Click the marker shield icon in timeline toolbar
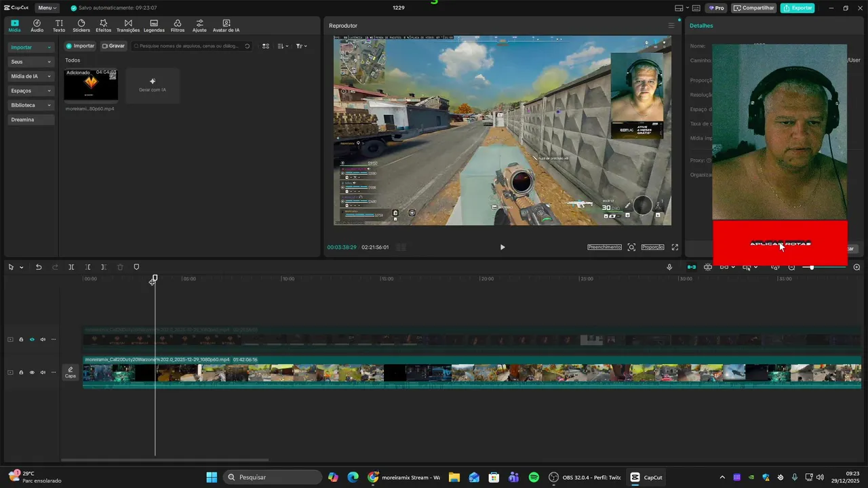 pos(136,267)
